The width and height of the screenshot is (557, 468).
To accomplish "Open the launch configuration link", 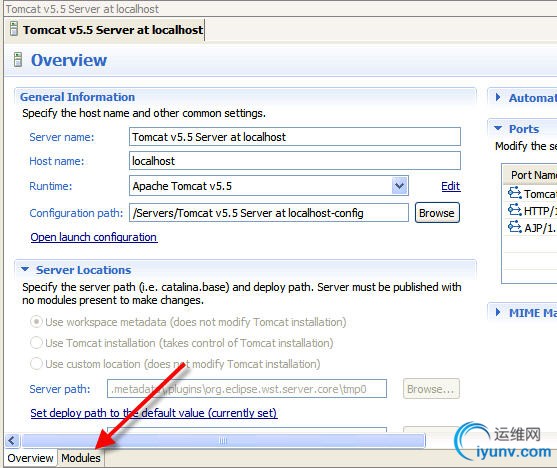I will 94,237.
